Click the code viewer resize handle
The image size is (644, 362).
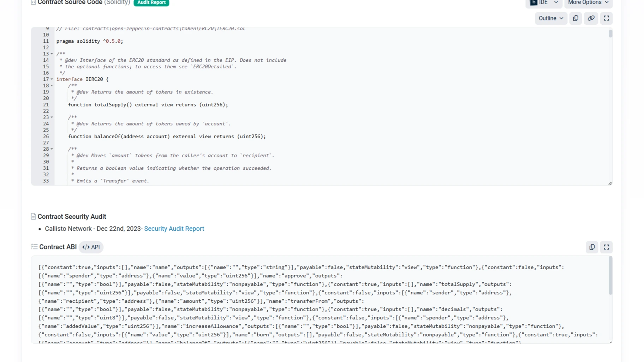(x=610, y=182)
